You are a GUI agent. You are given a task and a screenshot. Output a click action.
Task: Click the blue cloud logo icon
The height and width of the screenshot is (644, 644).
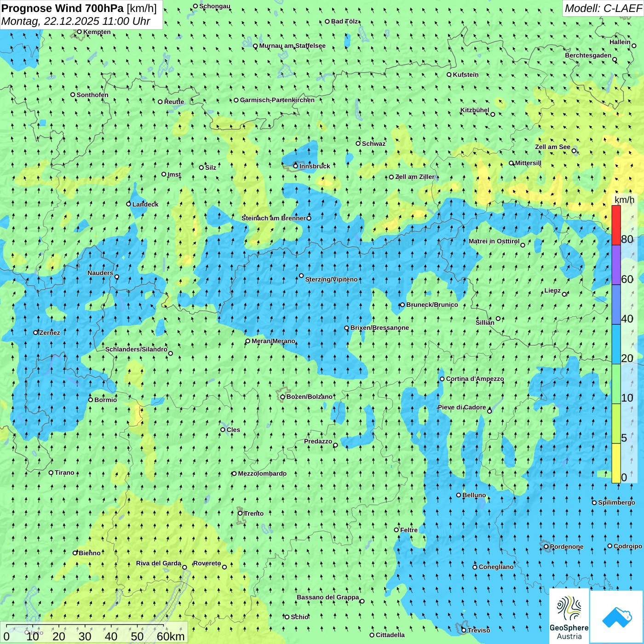(x=617, y=617)
